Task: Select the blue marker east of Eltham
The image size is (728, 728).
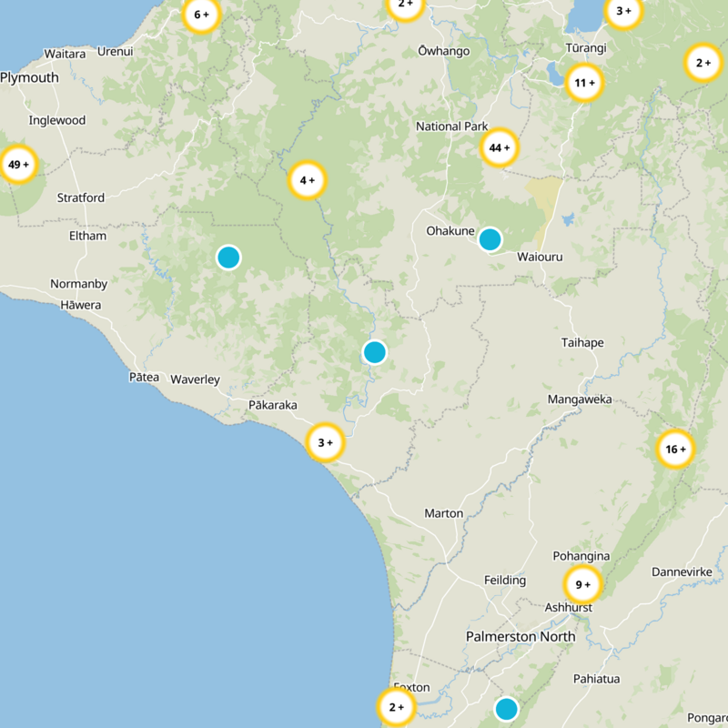Action: 228,258
